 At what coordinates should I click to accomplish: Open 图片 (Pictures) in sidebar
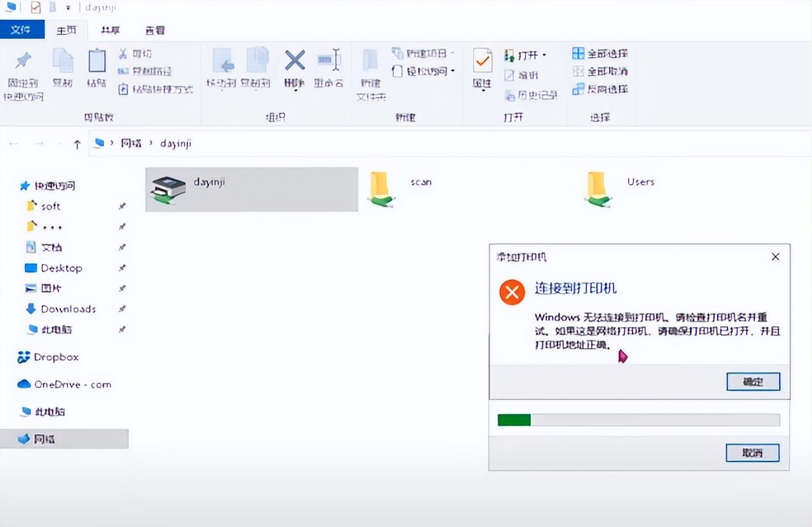coord(44,288)
